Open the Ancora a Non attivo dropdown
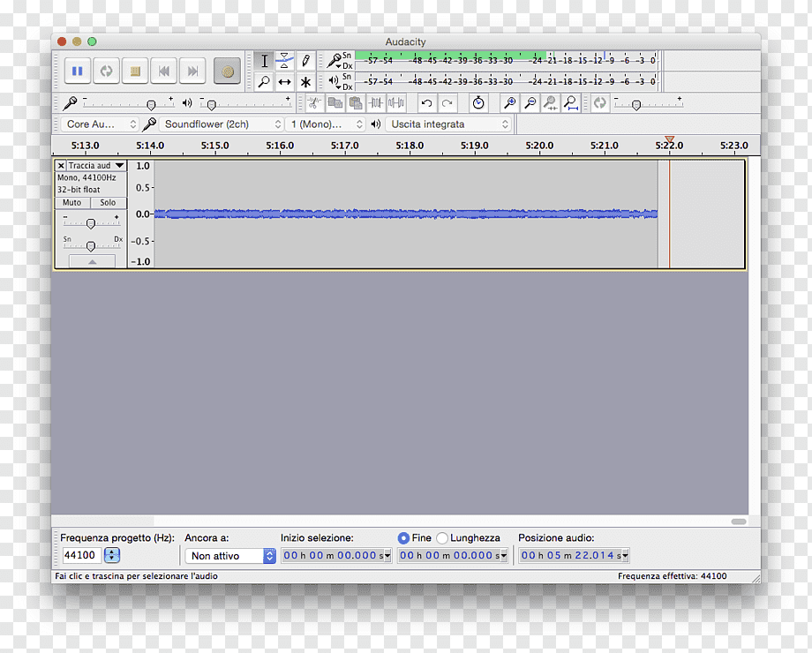Viewport: 812px width, 653px height. (x=230, y=556)
